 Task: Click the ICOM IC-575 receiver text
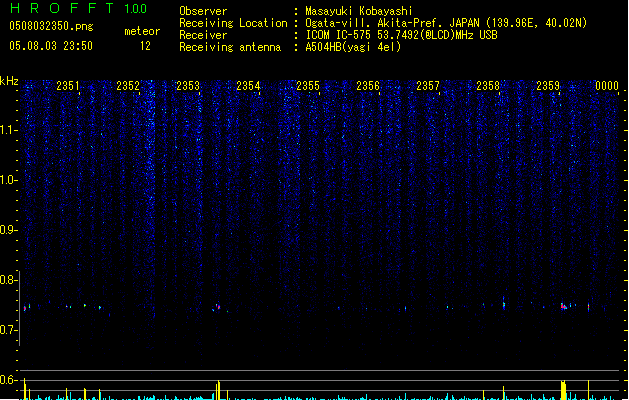click(x=401, y=35)
